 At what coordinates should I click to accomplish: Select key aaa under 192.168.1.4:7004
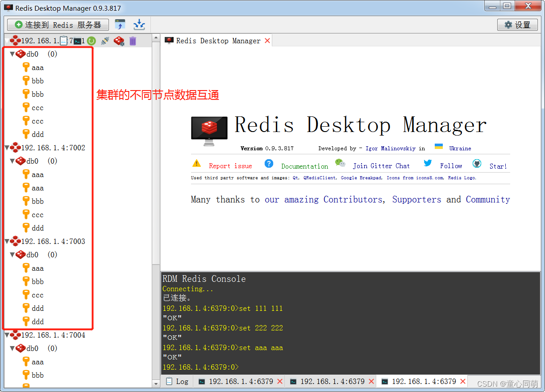pos(37,362)
